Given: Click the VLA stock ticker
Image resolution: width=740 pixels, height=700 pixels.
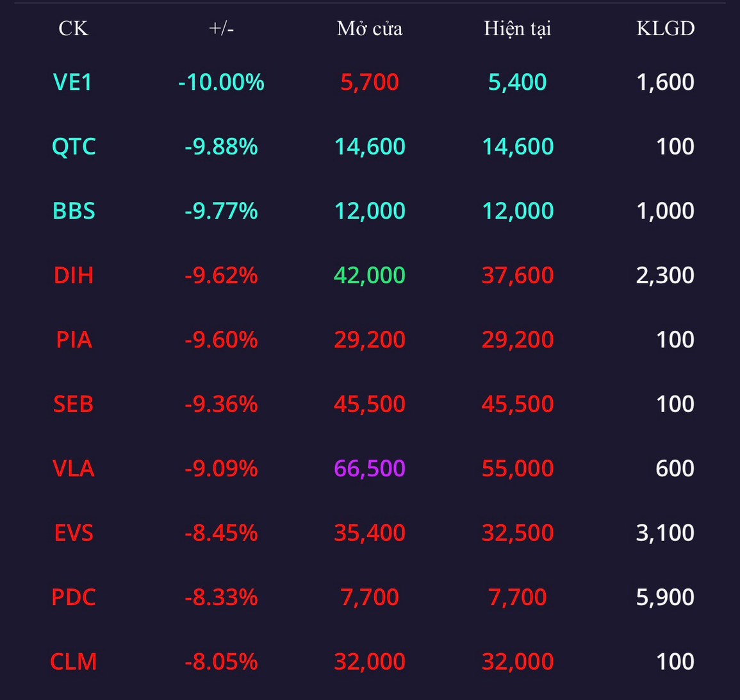Looking at the screenshot, I should [74, 469].
